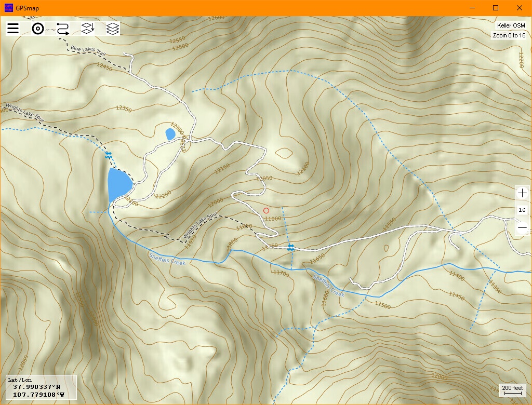Viewport: 532px width, 405px height.
Task: Open the hamburger menu
Action: click(x=12, y=28)
